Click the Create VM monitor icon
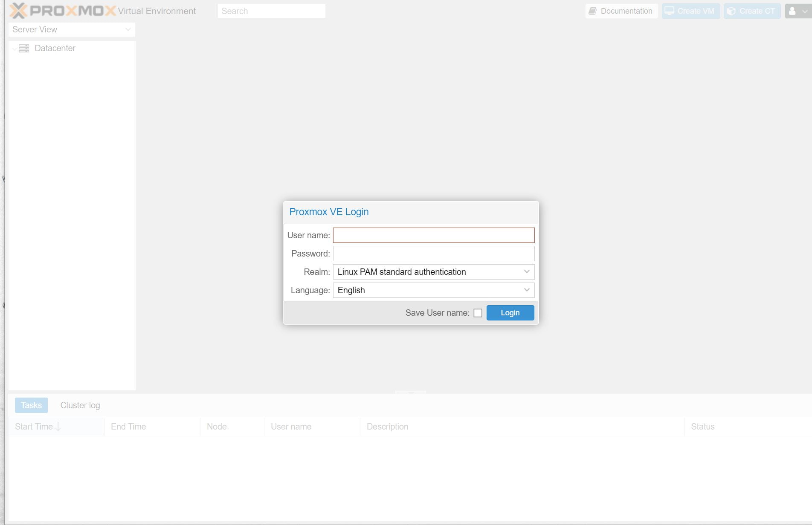812x525 pixels. pos(670,11)
